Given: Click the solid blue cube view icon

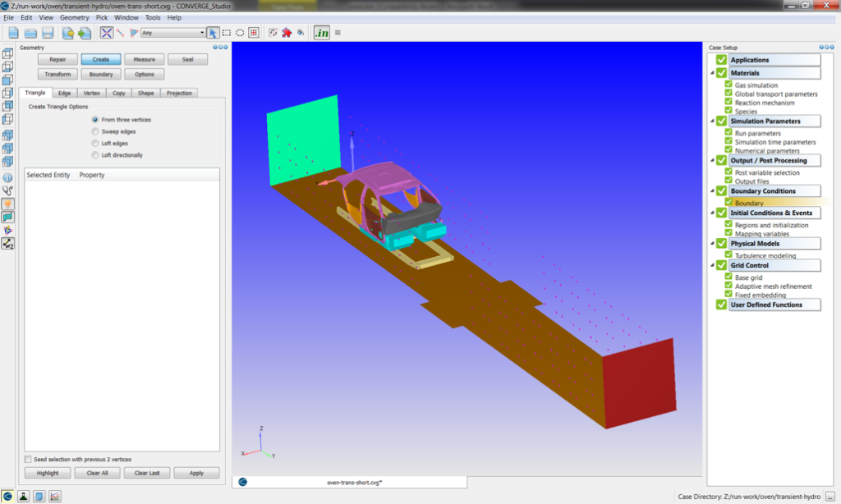Looking at the screenshot, I should (x=7, y=80).
